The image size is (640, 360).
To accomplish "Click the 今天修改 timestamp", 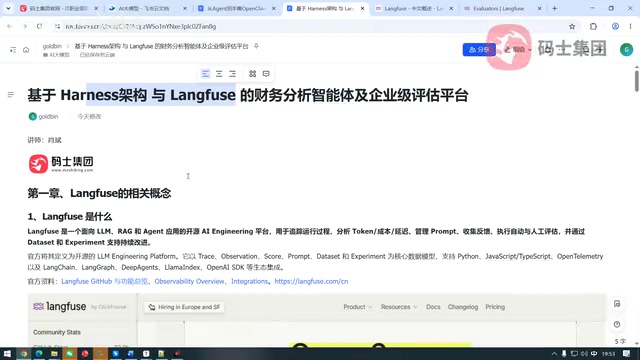I will pos(89,116).
